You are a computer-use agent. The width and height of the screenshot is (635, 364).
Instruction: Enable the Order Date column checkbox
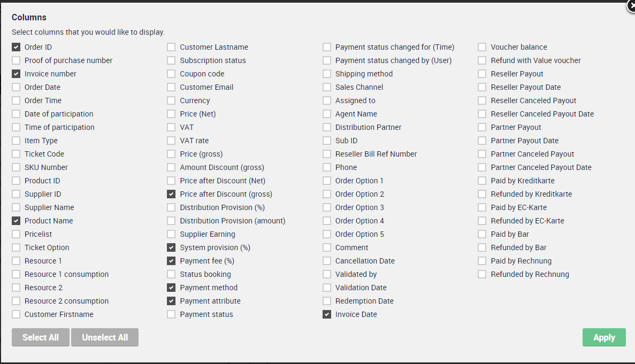(16, 87)
